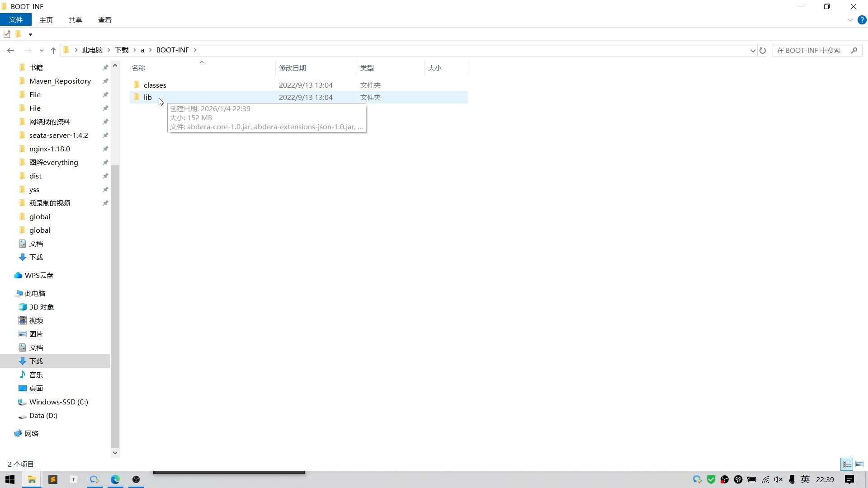Switch to details view layout icon

click(847, 464)
